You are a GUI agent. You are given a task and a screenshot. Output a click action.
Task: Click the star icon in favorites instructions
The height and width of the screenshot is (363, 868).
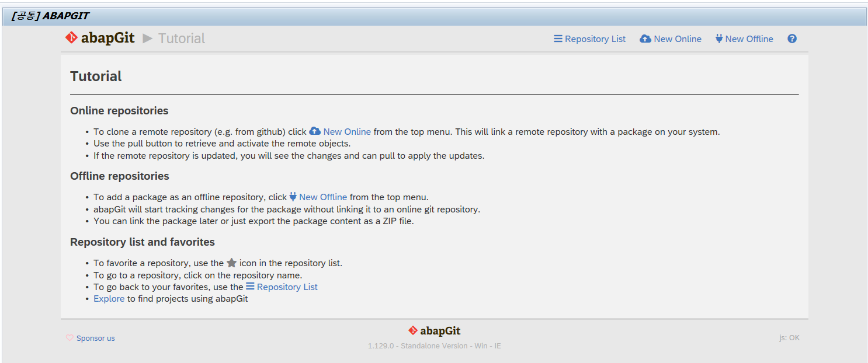pos(231,263)
